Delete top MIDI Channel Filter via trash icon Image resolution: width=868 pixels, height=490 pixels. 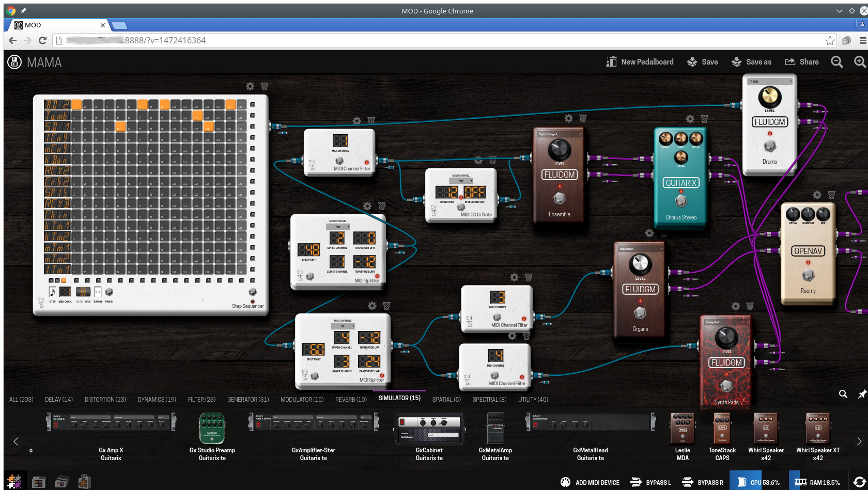[x=371, y=120]
